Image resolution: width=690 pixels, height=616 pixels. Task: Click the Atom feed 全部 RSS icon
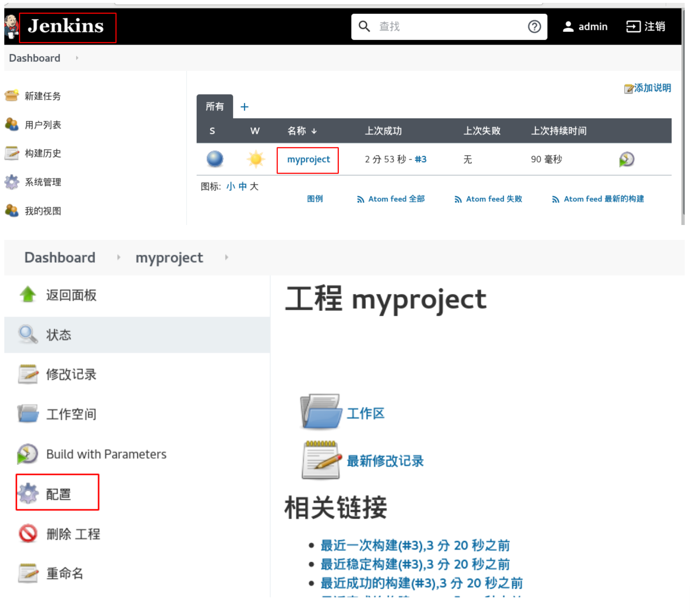point(360,200)
